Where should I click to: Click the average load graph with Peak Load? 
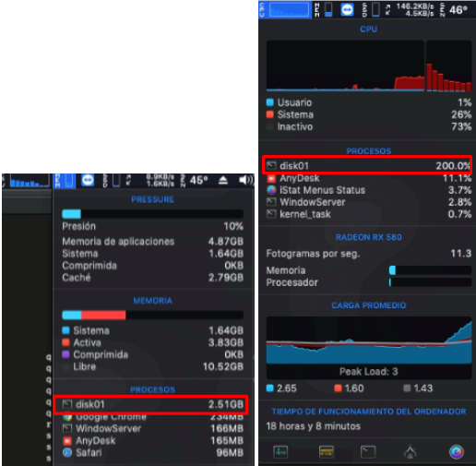369,348
